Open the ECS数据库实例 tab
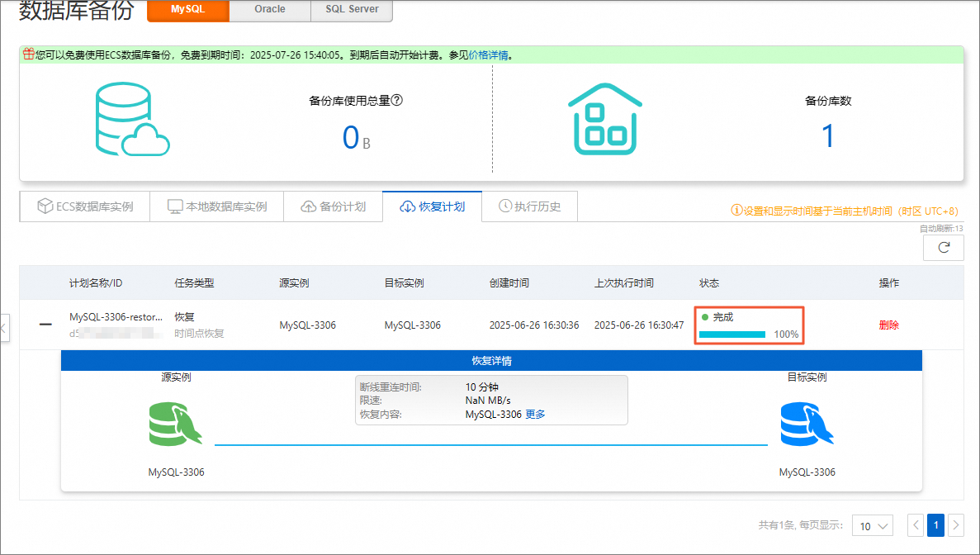The height and width of the screenshot is (555, 980). 85,206
